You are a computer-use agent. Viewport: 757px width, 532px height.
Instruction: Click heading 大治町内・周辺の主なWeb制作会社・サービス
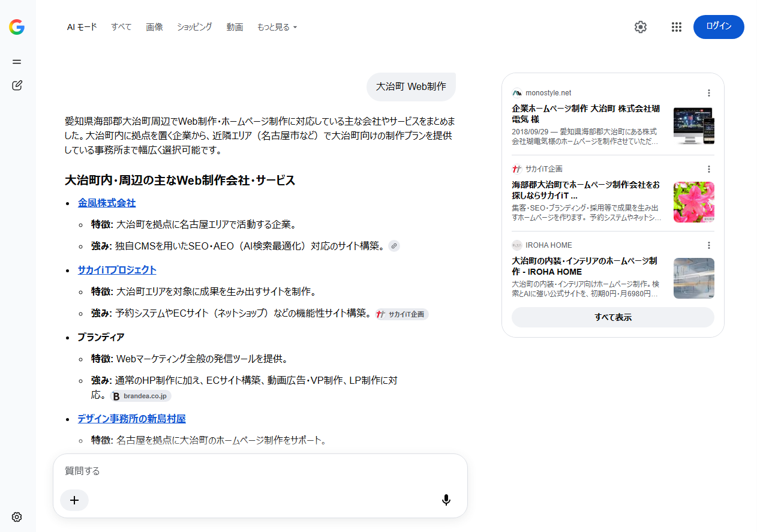(x=180, y=181)
